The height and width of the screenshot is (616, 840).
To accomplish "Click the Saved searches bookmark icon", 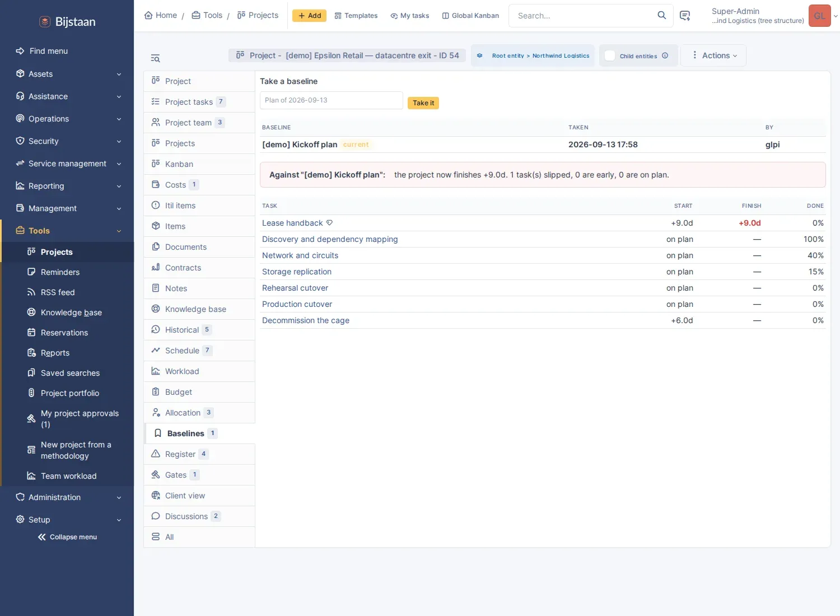I will tap(31, 373).
